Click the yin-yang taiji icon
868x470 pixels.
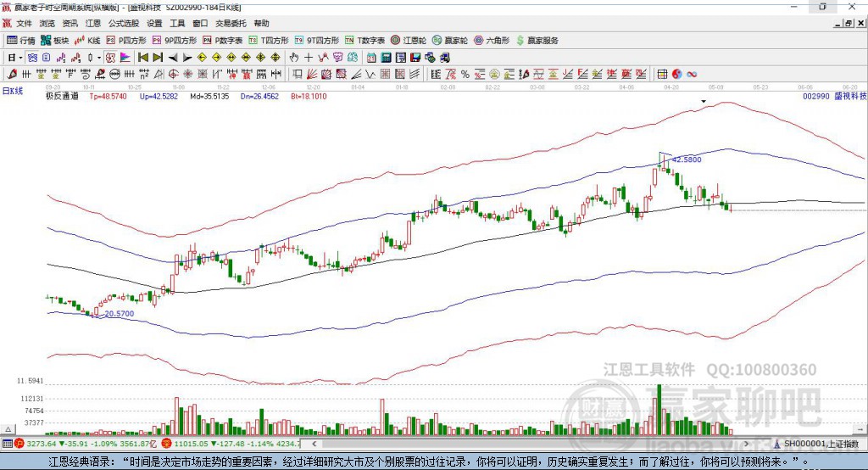coord(676,75)
